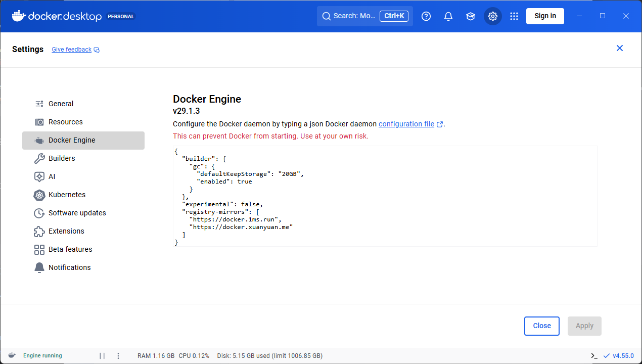The image size is (642, 364).
Task: Click the Learning center graduation cap icon
Action: [x=471, y=16]
